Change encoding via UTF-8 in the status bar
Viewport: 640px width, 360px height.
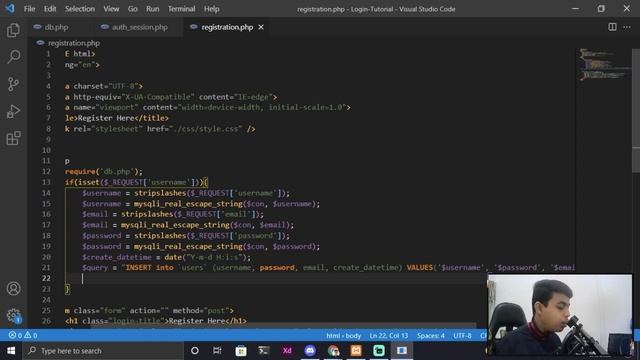(462, 336)
